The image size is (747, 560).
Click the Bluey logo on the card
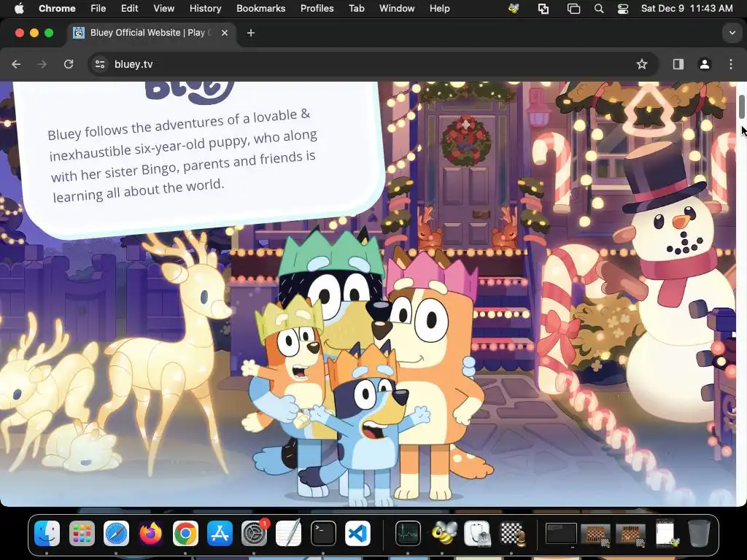point(190,92)
